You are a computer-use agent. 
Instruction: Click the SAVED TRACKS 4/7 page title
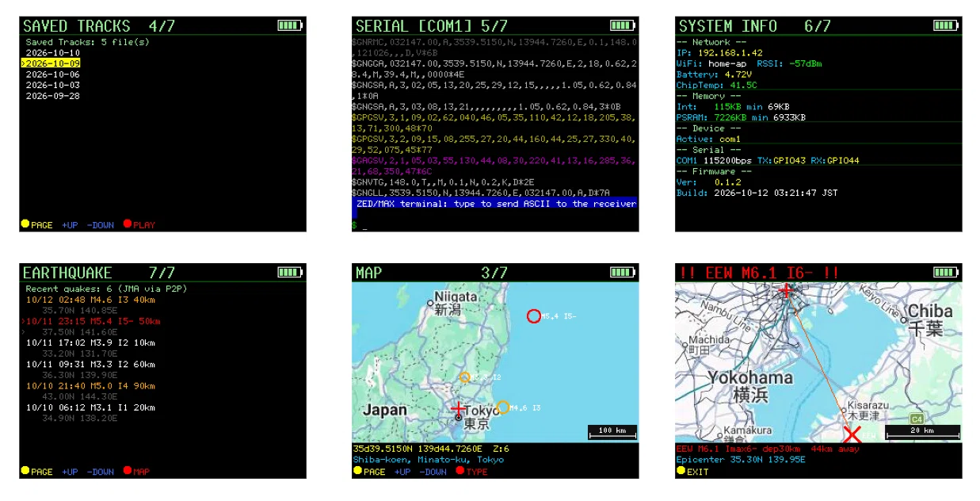[x=99, y=26]
